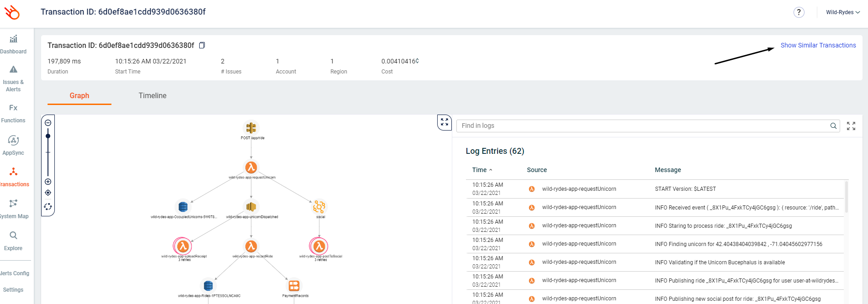The height and width of the screenshot is (304, 868).
Task: Go to the Functions page
Action: click(13, 113)
